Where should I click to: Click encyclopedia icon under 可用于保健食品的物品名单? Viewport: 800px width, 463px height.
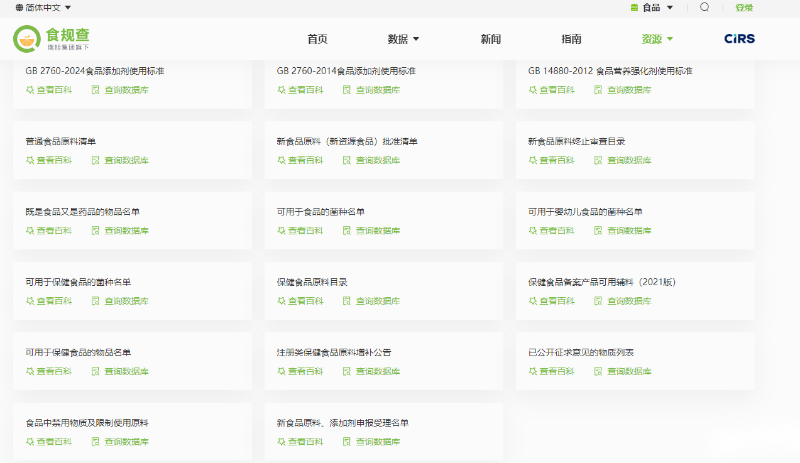pos(30,372)
